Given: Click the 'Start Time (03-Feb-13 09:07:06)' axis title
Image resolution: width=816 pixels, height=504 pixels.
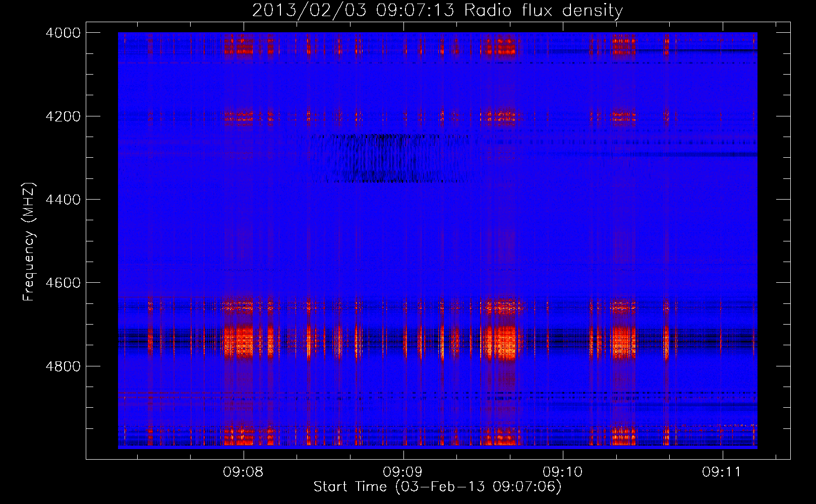Looking at the screenshot, I should 437,487.
